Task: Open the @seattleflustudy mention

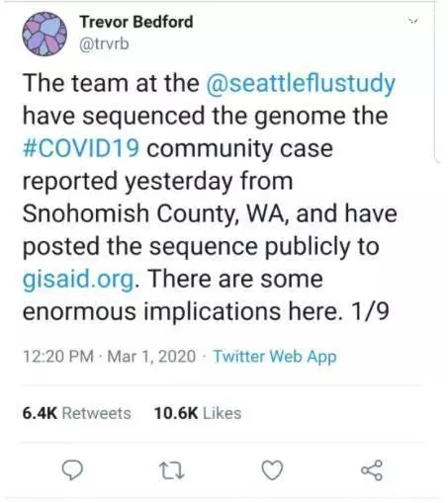Action: [x=301, y=83]
